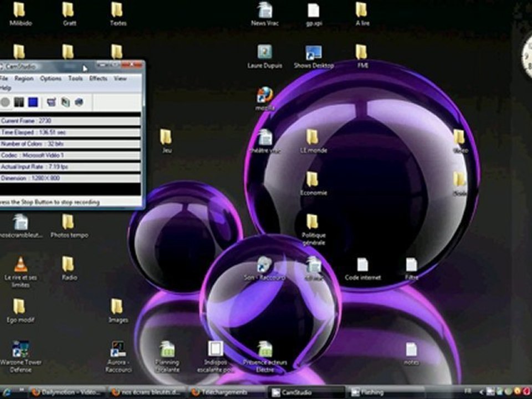Select the Code internet text file
532x399 pixels.
[x=362, y=265]
